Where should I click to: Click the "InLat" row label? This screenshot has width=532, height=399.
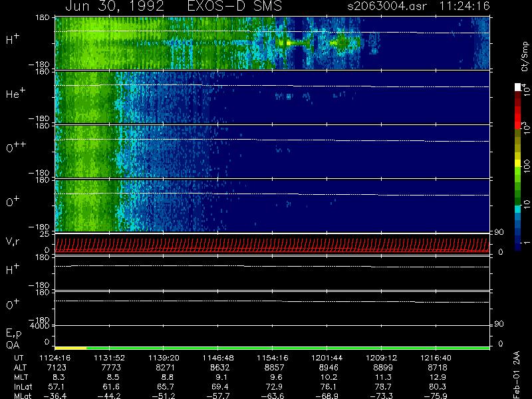coord(23,386)
